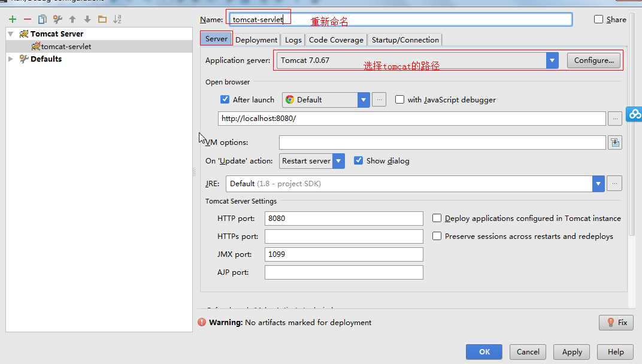
Task: Collapse the Tomcat Server tree node
Action: coord(11,34)
